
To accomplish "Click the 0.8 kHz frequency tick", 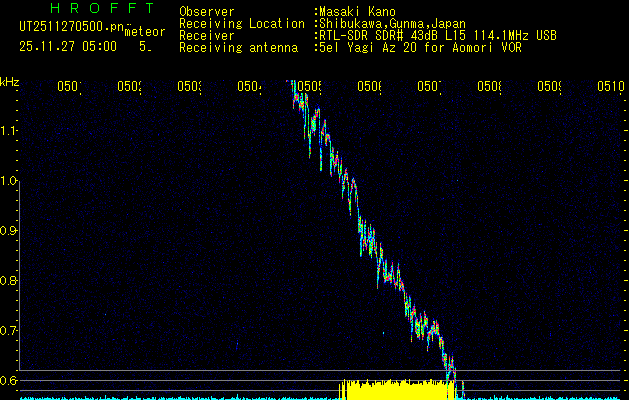I will [10, 281].
